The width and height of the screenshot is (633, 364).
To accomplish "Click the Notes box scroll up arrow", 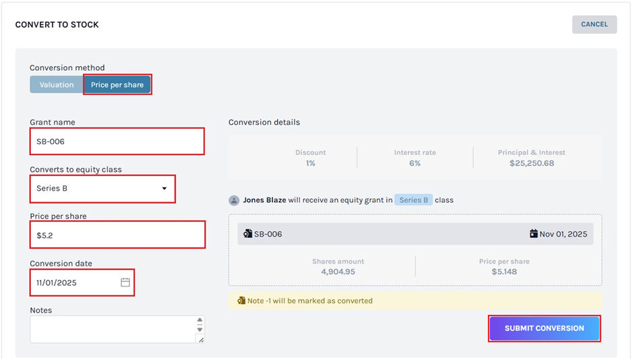I will pyautogui.click(x=200, y=321).
